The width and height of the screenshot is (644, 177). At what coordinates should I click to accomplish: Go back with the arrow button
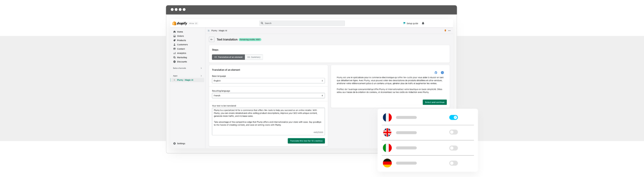tap(212, 40)
